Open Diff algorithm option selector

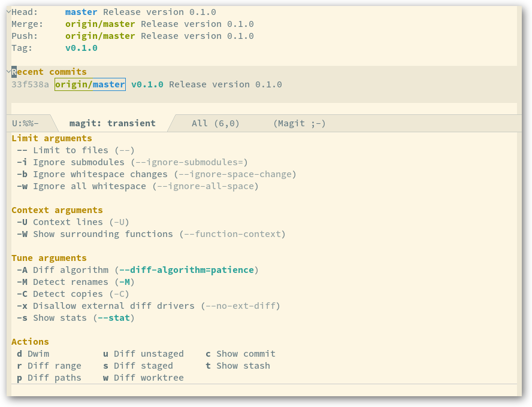pyautogui.click(x=138, y=270)
